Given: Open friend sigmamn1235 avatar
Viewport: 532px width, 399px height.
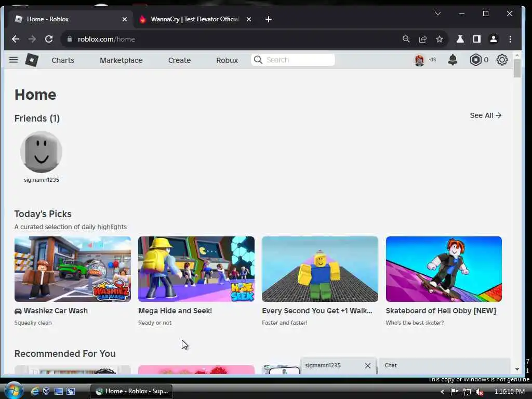Looking at the screenshot, I should [41, 152].
